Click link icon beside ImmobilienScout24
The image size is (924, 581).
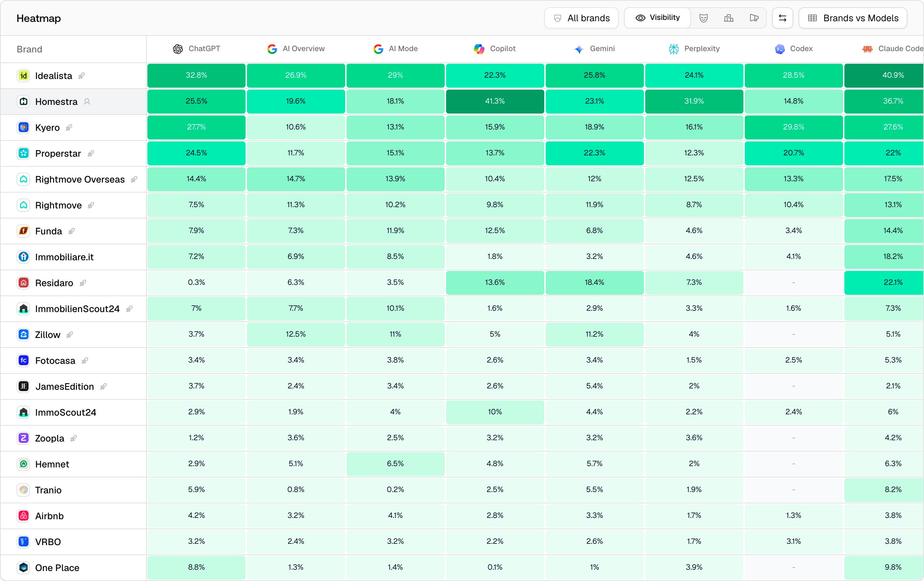pyautogui.click(x=129, y=309)
